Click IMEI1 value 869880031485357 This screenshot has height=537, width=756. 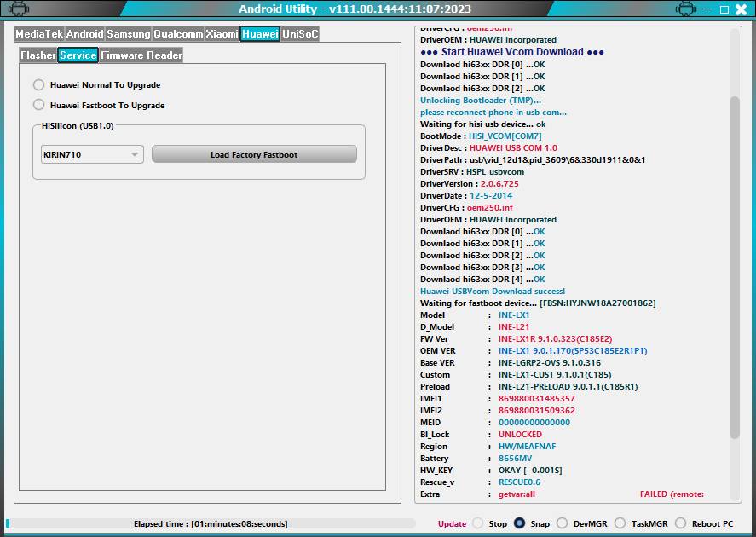536,399
